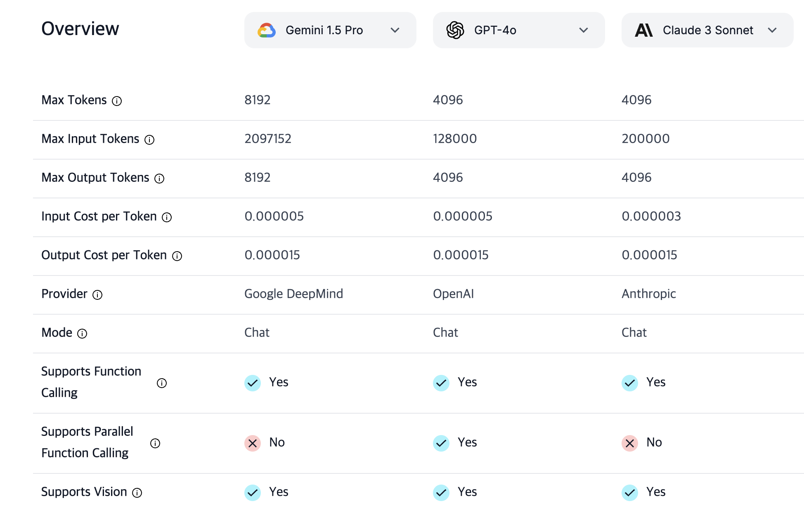Click the Overview heading
Viewport: 804px width, 532px height.
(x=80, y=29)
